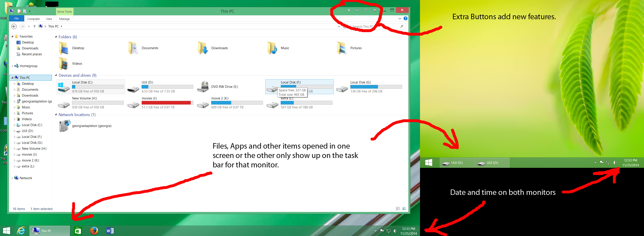Launch Firefox from the taskbar

94,231
